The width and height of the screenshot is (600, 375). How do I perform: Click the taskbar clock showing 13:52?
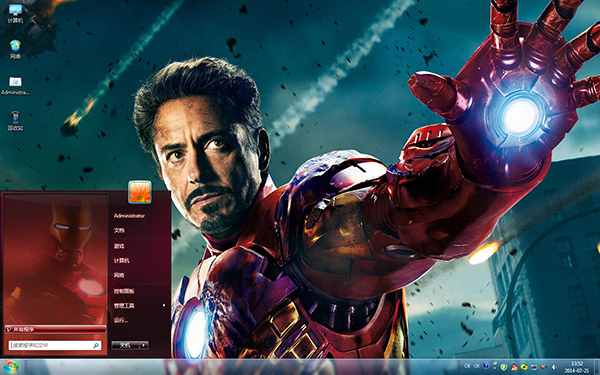[x=577, y=367]
